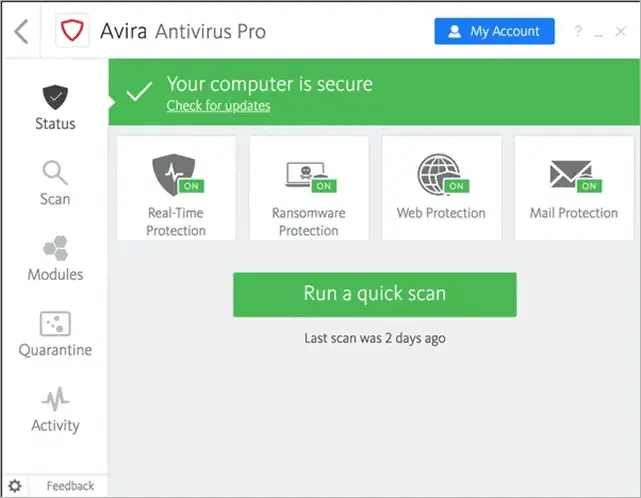Select the Web Protection tile label

pos(441,213)
